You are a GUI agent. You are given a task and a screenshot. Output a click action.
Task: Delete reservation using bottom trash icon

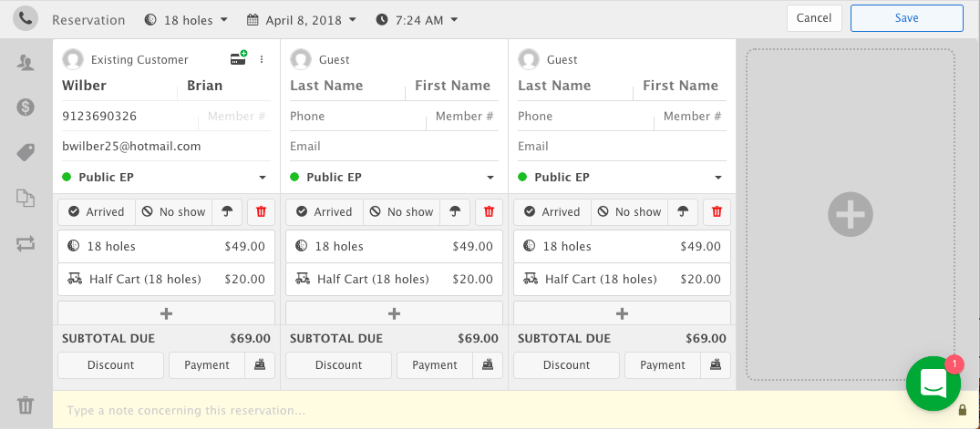pos(26,405)
